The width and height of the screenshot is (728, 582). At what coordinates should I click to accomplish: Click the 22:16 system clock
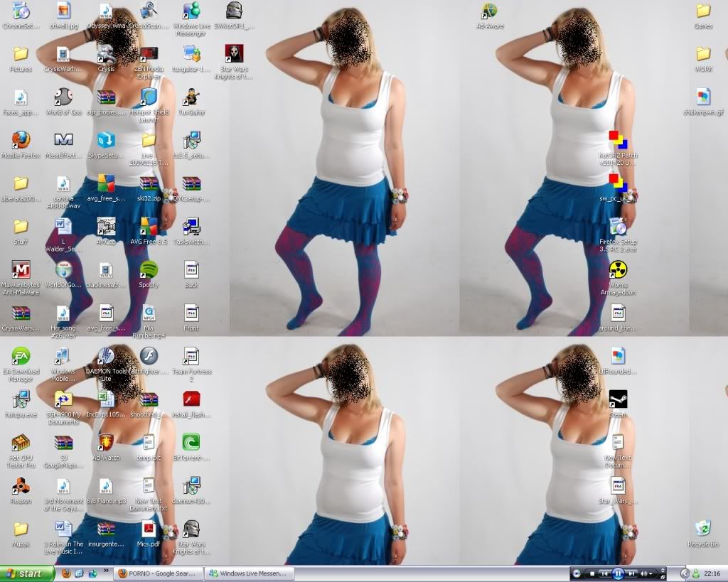click(x=712, y=573)
